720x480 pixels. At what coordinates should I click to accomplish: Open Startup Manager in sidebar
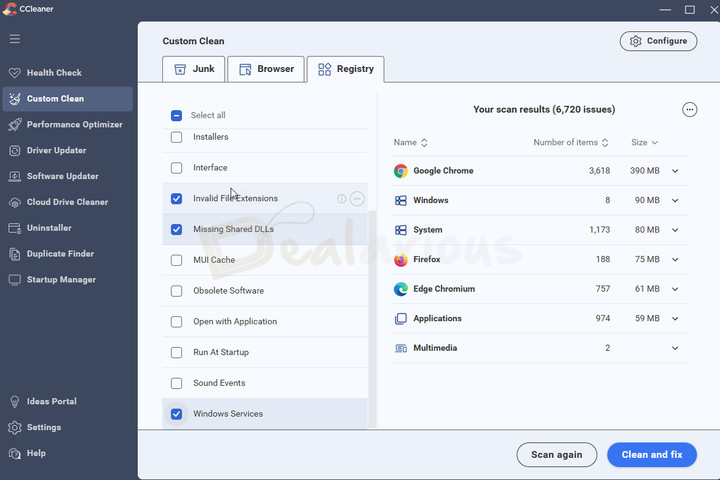pos(68,280)
